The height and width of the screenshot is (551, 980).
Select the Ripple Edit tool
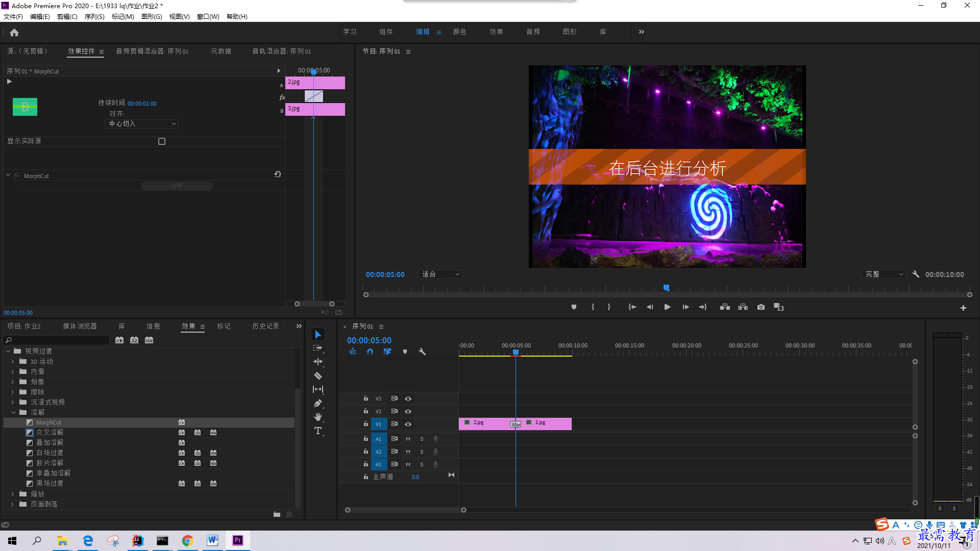pyautogui.click(x=318, y=362)
